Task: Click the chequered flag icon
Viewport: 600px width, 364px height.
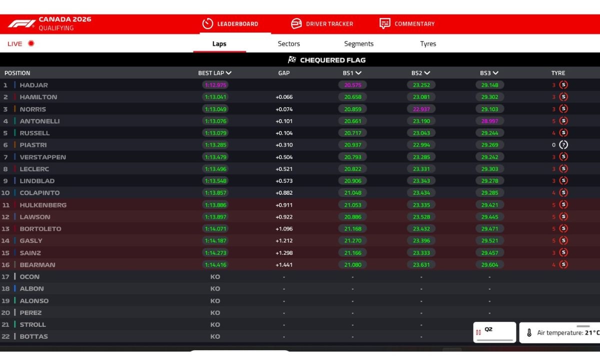Action: click(x=292, y=60)
